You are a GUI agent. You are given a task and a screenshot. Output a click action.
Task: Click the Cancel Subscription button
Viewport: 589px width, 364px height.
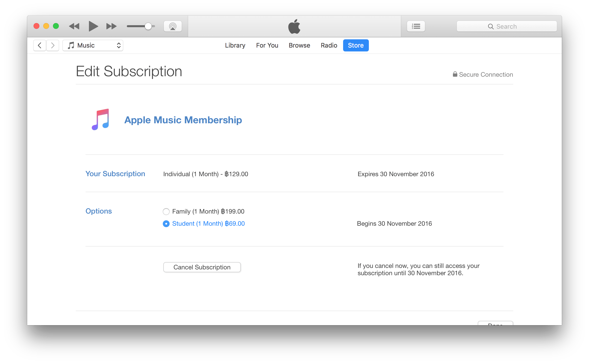(202, 267)
